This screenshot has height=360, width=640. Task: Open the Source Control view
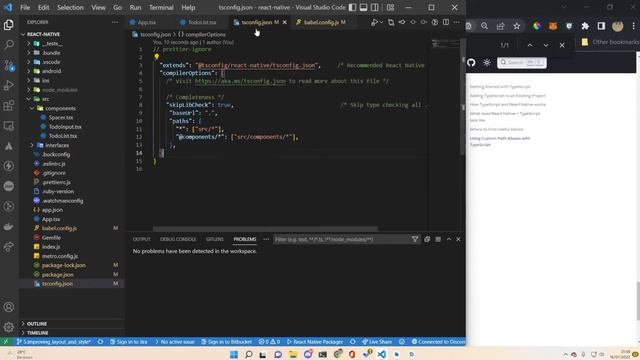click(x=9, y=65)
